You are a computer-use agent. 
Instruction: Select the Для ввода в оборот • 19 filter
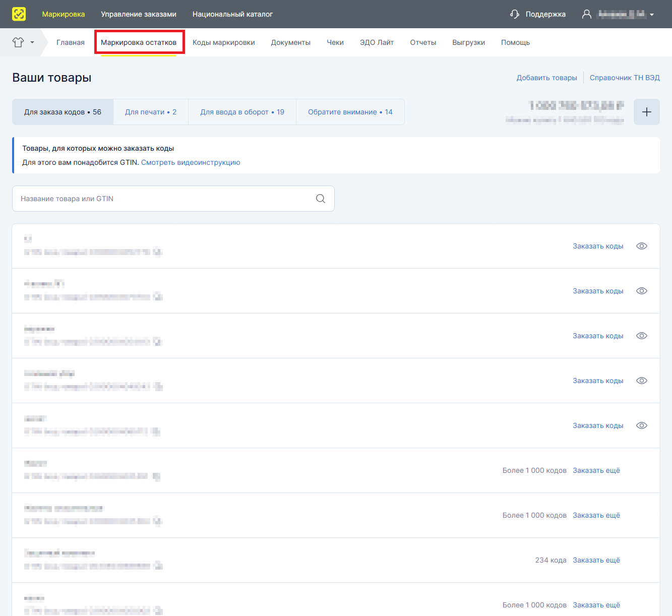[x=242, y=112]
